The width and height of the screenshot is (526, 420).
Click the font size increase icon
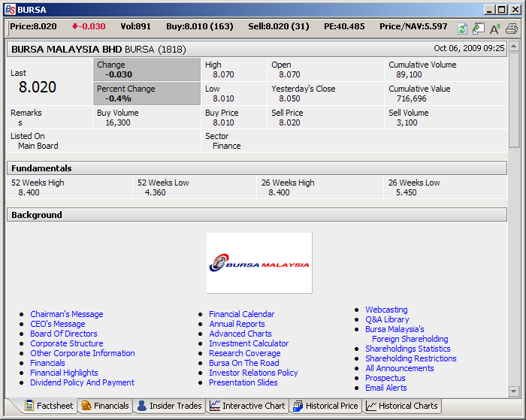click(x=494, y=29)
